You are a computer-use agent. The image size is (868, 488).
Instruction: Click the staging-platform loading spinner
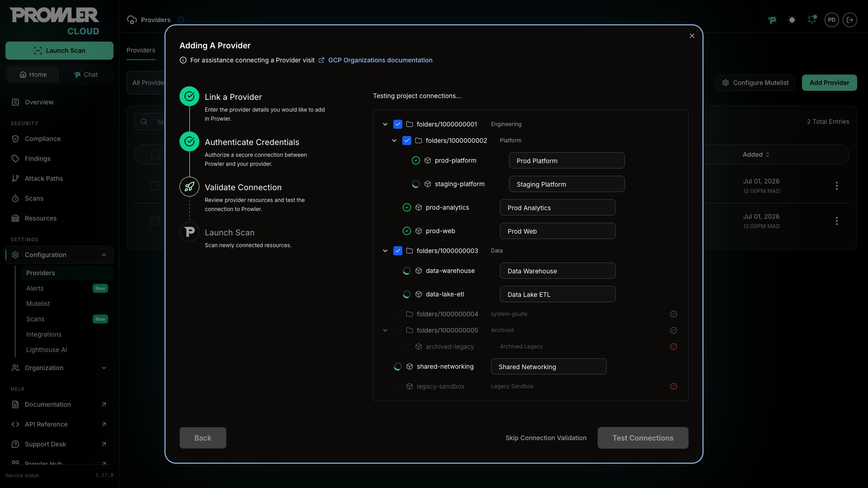pyautogui.click(x=416, y=184)
